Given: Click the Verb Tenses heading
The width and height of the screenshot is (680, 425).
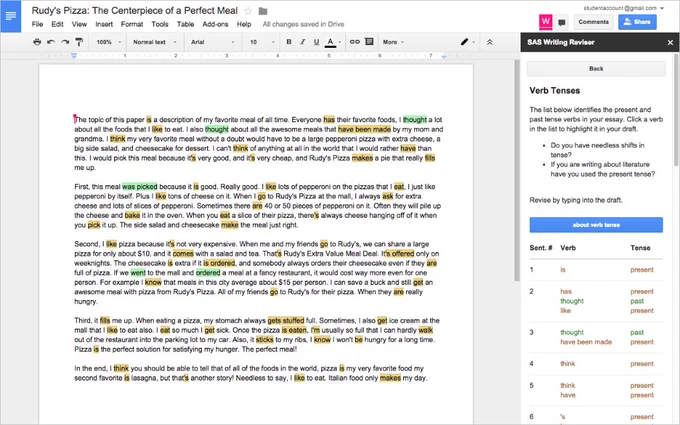Looking at the screenshot, I should (x=554, y=91).
